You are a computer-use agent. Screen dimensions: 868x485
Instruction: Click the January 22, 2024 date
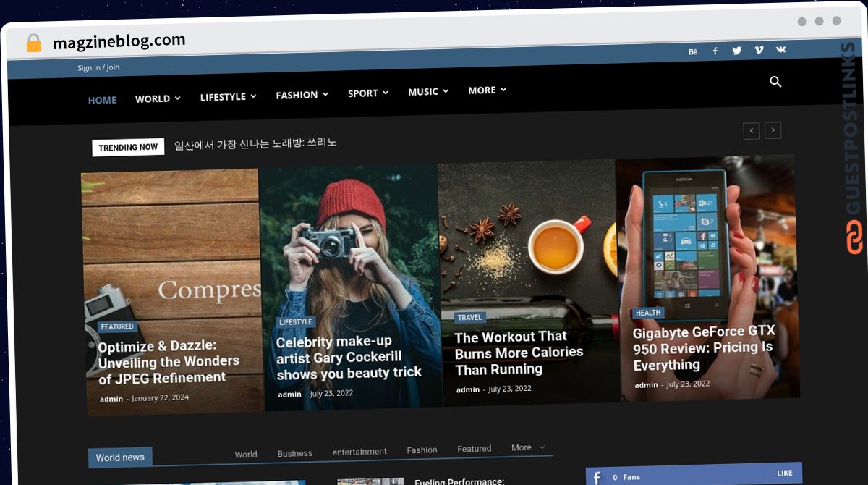point(160,397)
